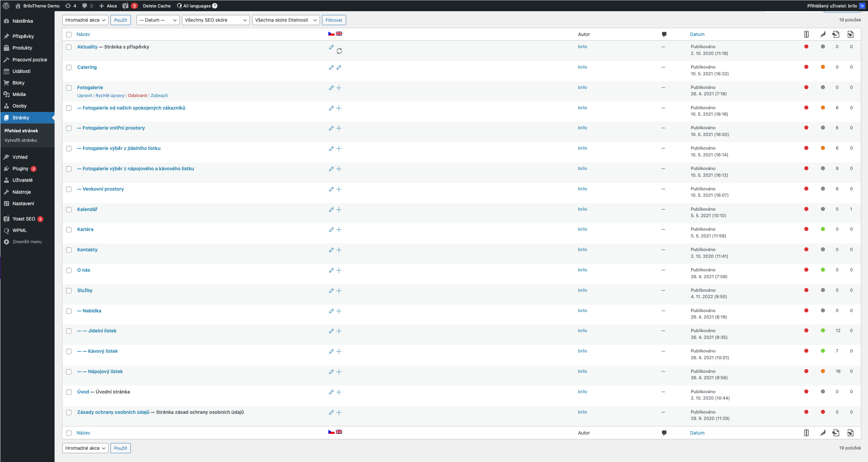The image size is (868, 462).
Task: Open the Datum filter dropdown
Action: [x=158, y=20]
